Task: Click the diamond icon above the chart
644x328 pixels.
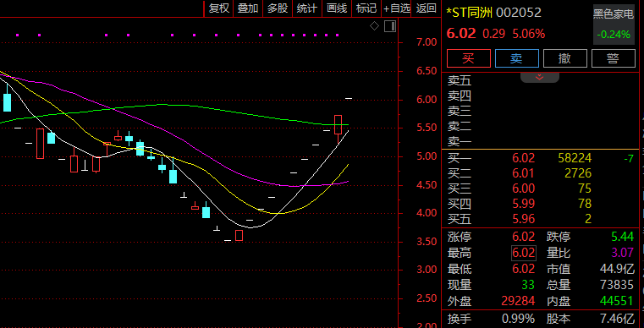Action: click(x=374, y=26)
